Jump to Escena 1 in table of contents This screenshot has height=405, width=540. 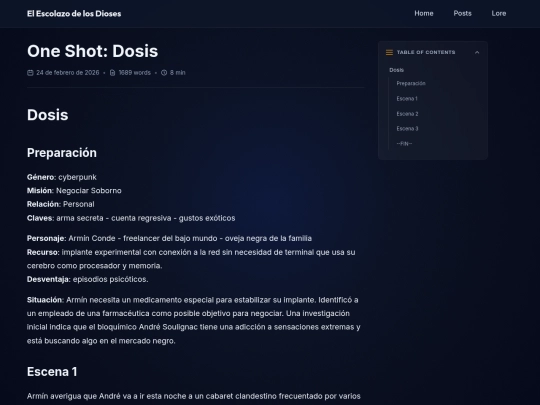pos(407,98)
